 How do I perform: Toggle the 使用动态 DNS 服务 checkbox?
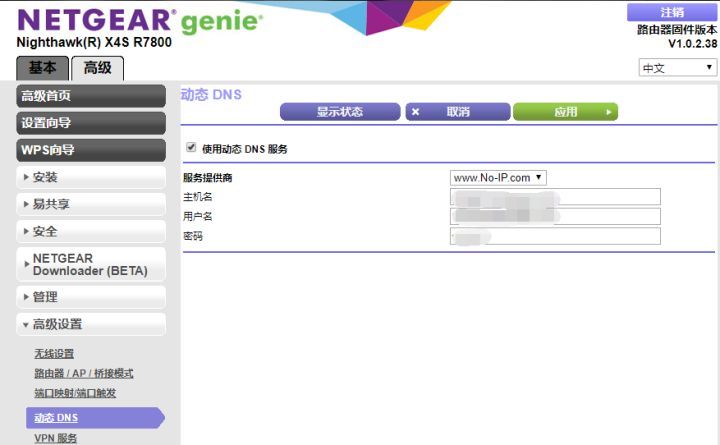(191, 147)
